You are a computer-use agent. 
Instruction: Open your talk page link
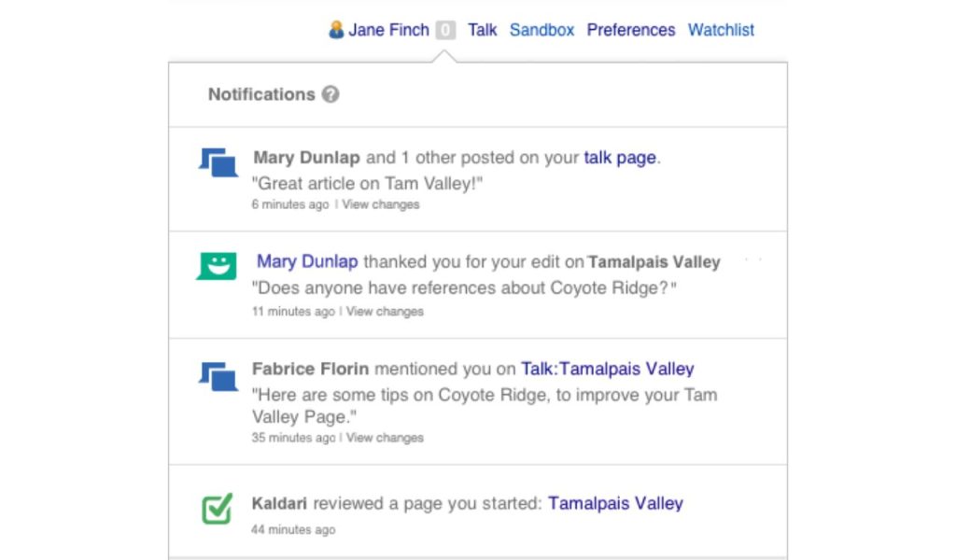point(618,157)
